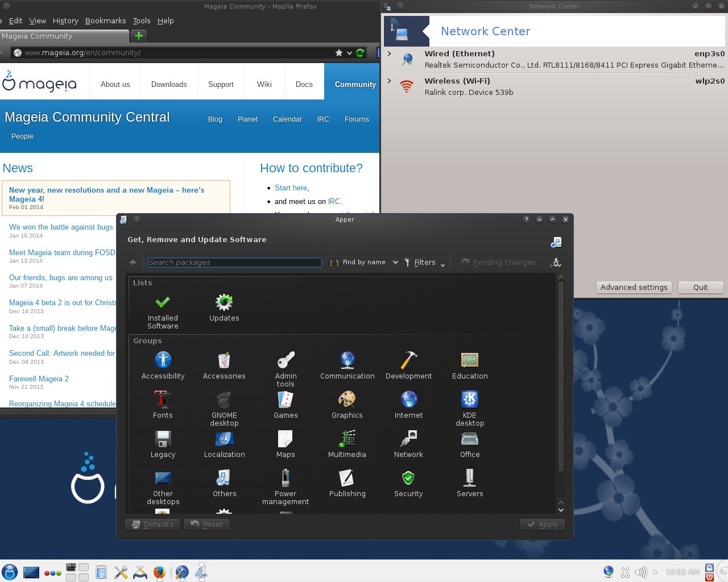Open the Admin tools group

pos(286,369)
